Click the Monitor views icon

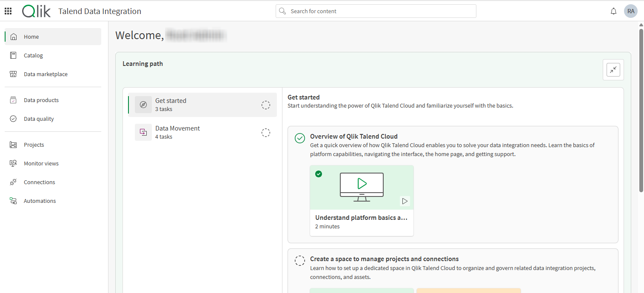pyautogui.click(x=13, y=163)
